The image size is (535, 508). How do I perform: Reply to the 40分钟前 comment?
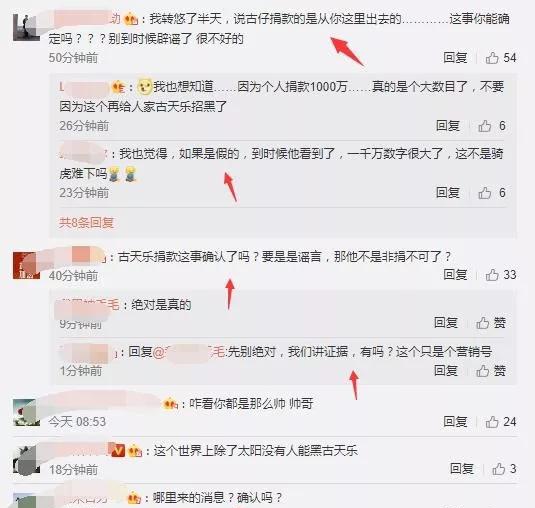(455, 274)
